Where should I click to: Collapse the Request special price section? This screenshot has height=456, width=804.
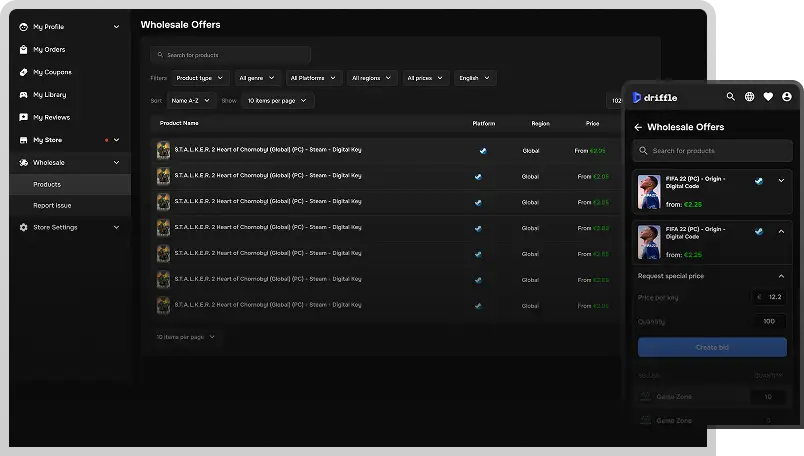pyautogui.click(x=781, y=276)
